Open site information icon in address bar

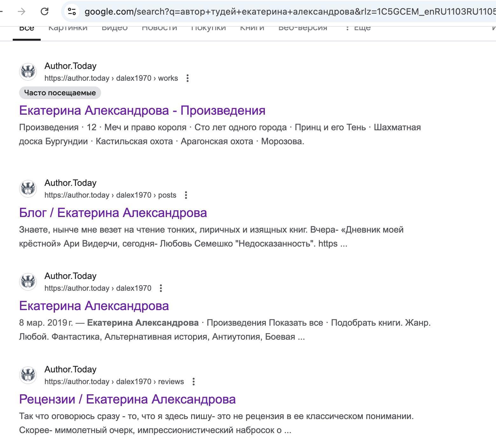72,12
